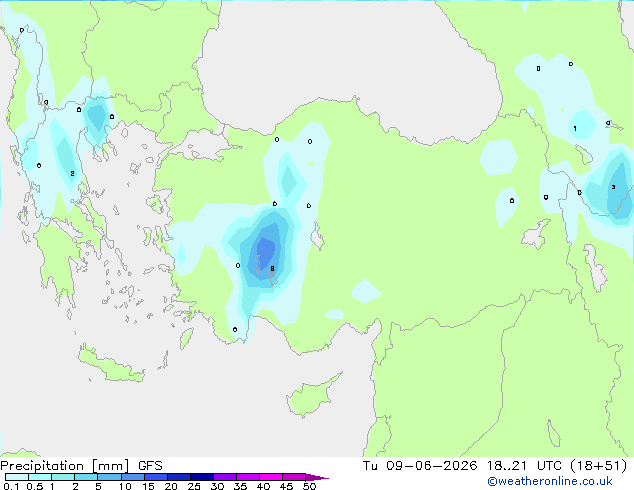634x490 pixels.
Task: Click the "8" rainfall value over Turkey
Action: coord(273,268)
